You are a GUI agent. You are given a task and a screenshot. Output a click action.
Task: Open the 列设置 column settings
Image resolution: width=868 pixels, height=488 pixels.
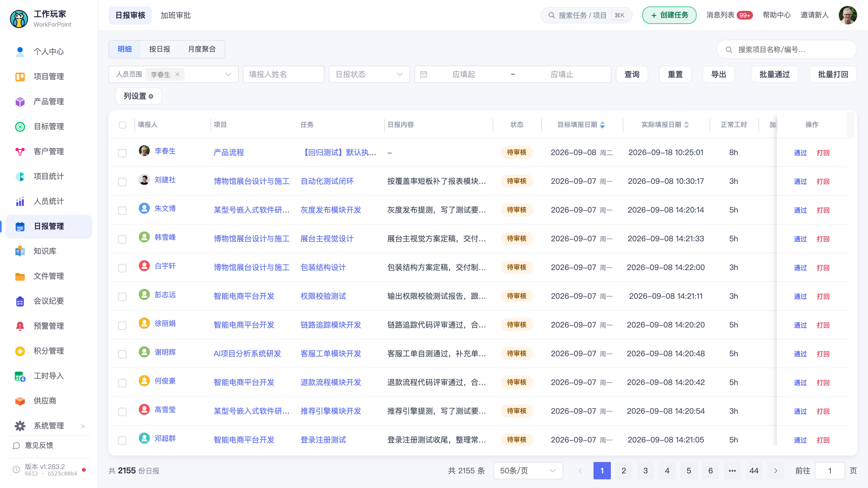point(138,96)
